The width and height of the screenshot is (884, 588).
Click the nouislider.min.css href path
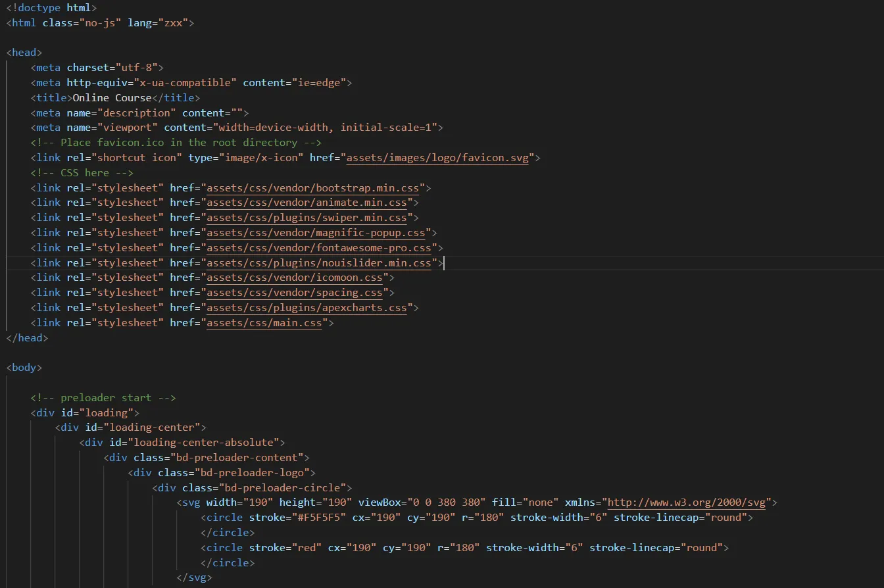(319, 263)
